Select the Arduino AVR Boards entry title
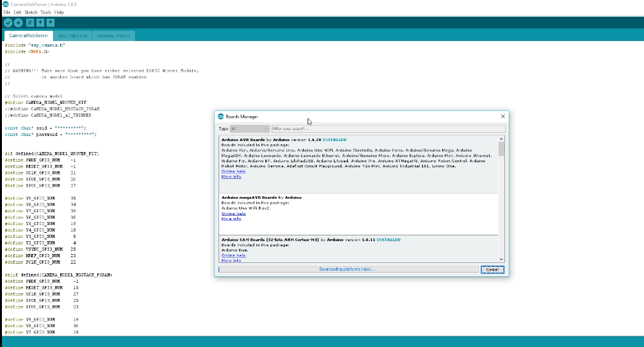644x347 pixels. pyautogui.click(x=243, y=140)
